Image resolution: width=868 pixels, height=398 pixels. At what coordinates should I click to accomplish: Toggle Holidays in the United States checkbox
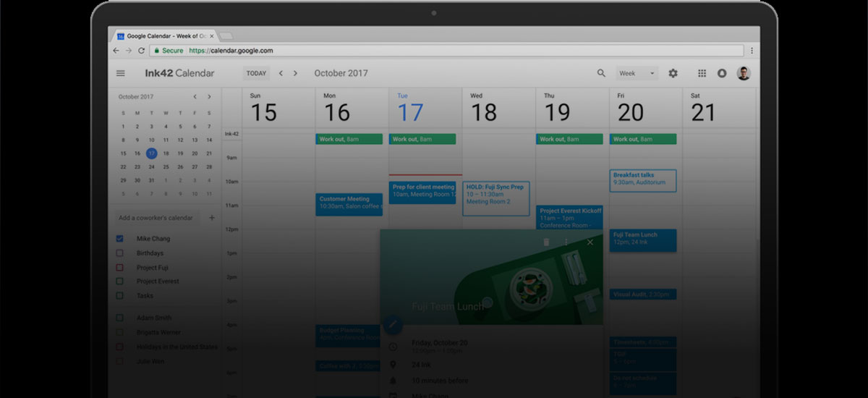coord(120,347)
